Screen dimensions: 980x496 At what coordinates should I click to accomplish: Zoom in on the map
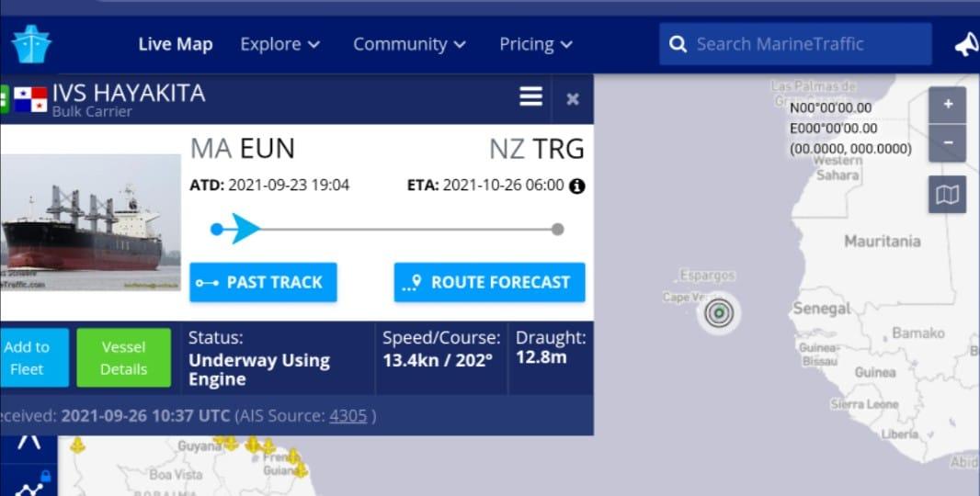[948, 105]
